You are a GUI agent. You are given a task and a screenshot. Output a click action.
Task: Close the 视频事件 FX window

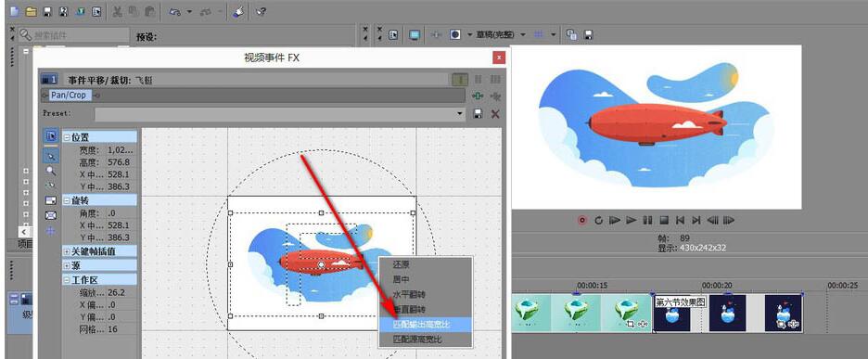[499, 58]
